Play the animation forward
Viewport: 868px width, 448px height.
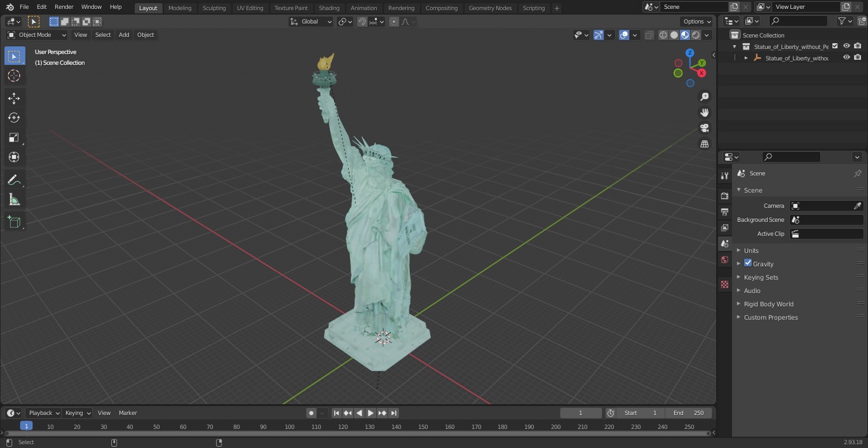[371, 413]
